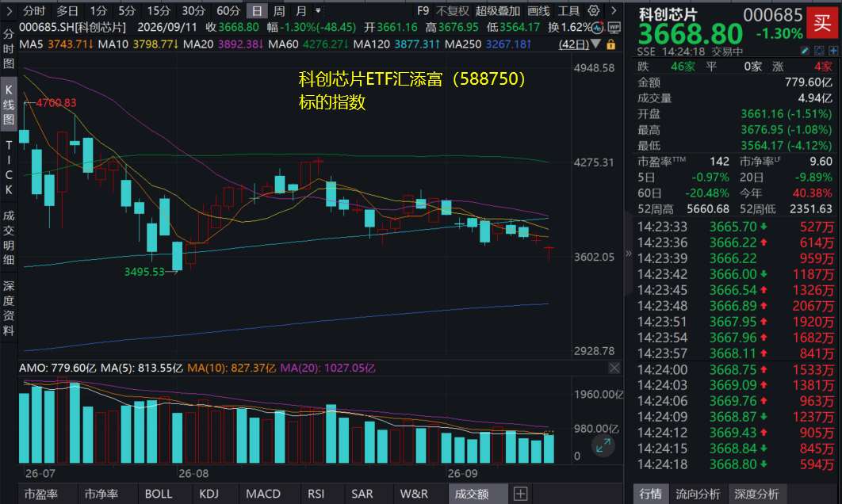Viewport: 842px width, 504px height.
Task: Open the WP screen icon
Action: coord(614,28)
